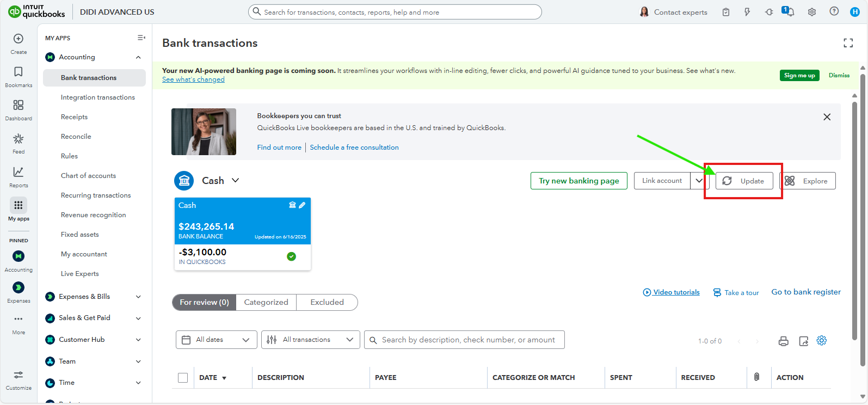Viewport: 868px width, 405px height.
Task: Dismiss the AI banking banner
Action: [x=839, y=76]
